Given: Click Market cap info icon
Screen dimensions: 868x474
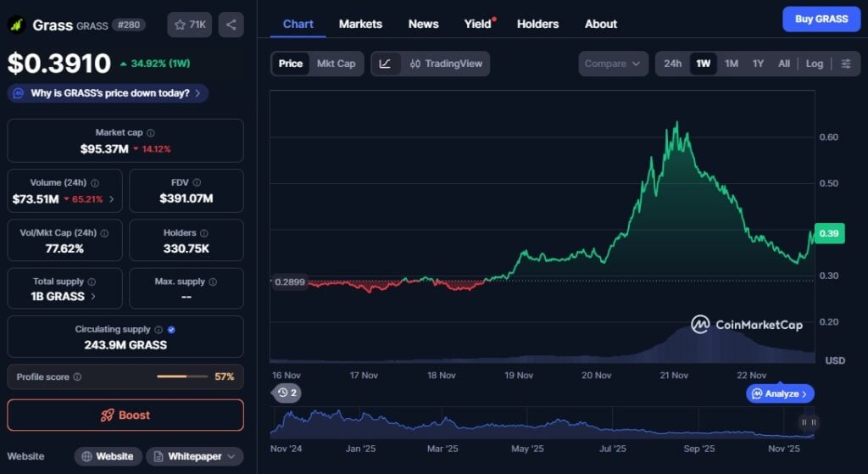Looking at the screenshot, I should tap(151, 133).
